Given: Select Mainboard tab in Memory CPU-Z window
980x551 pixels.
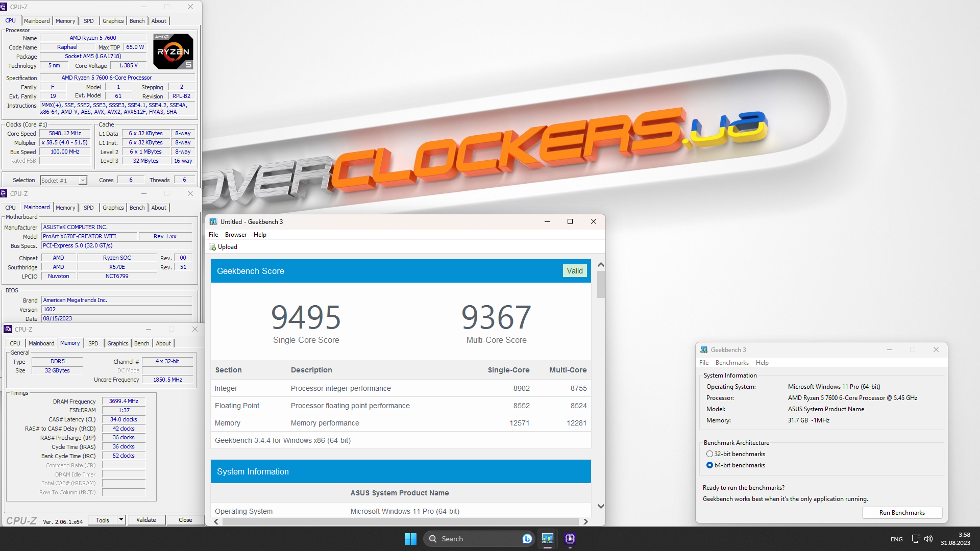Looking at the screenshot, I should pyautogui.click(x=41, y=343).
